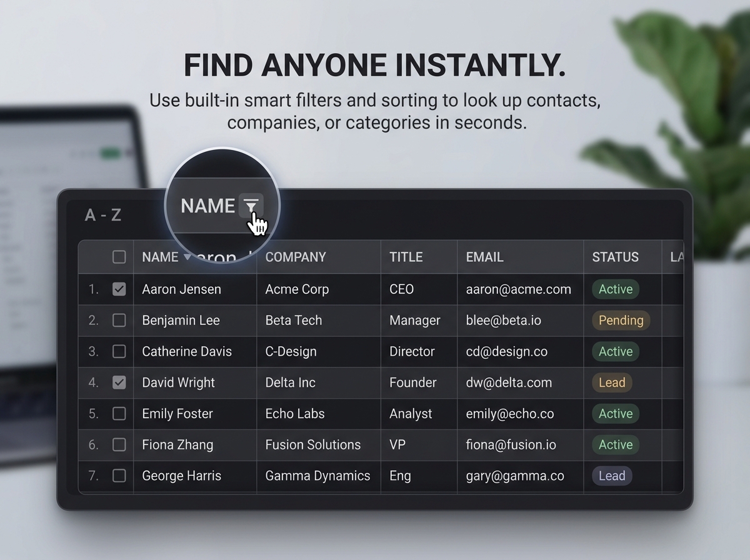Click the Pending status badge for Benjamin Lee
Image resolution: width=750 pixels, height=560 pixels.
[x=621, y=320]
